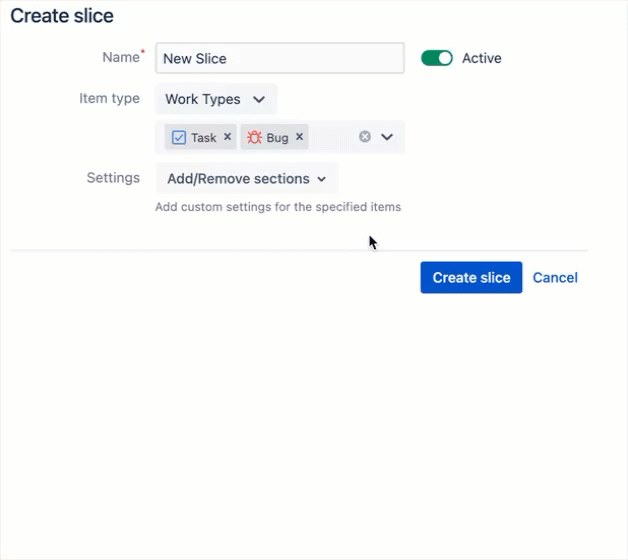Remove the Task tag with its x
Viewport: 628px width, 560px height.
pos(227,137)
